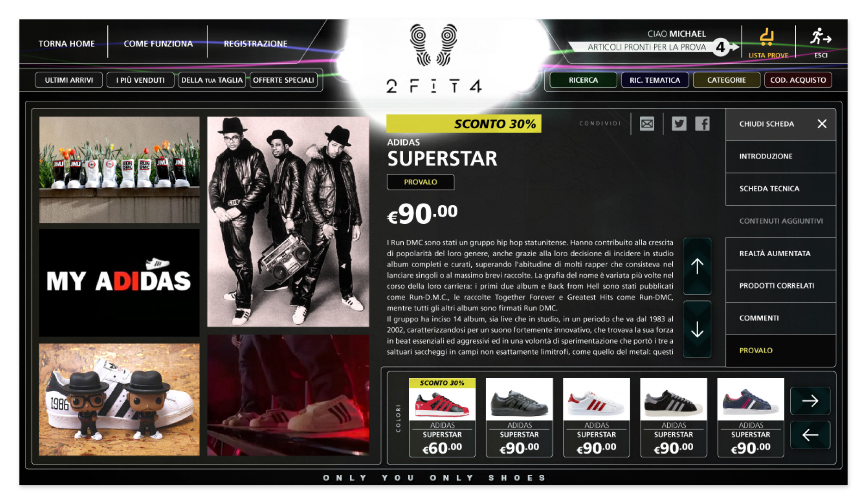Screen dimensions: 867x504
Task: Filter by Offerte Speciali
Action: click(x=283, y=80)
